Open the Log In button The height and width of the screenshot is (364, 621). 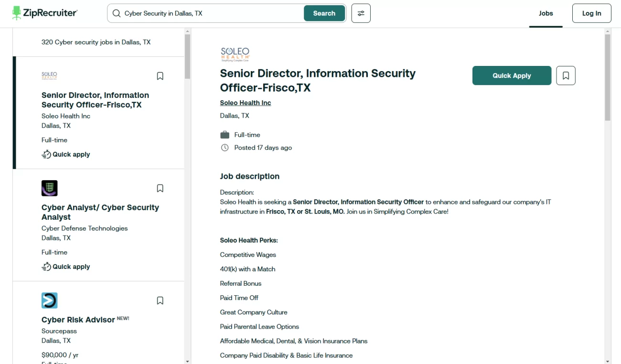[x=591, y=13]
